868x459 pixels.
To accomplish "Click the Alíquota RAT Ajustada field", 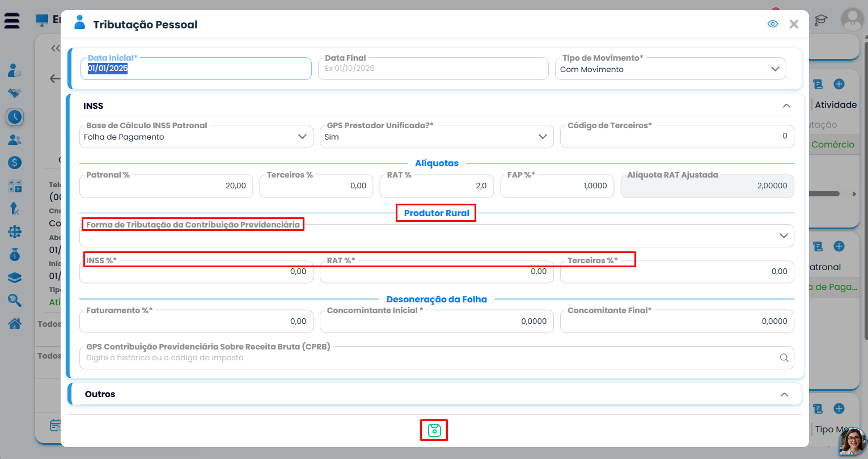I will point(708,186).
